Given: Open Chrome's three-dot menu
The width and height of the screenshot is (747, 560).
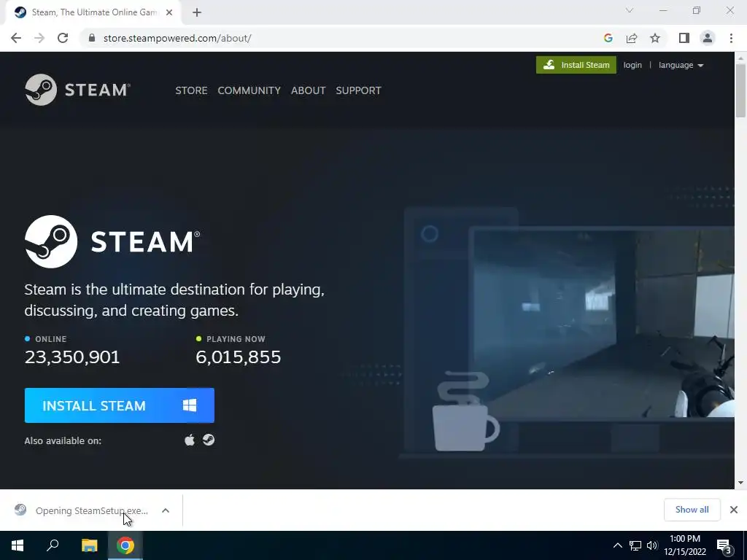Looking at the screenshot, I should (731, 38).
